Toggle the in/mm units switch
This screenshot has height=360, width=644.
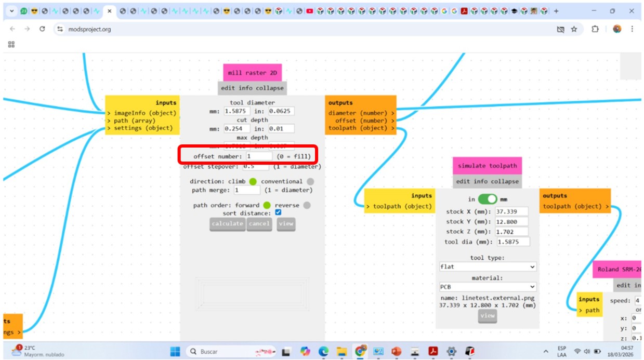488,199
